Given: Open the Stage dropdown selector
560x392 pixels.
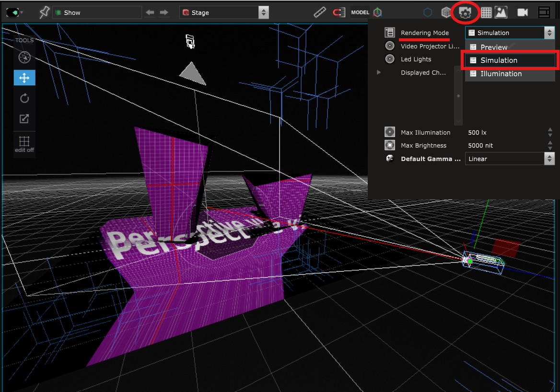Looking at the screenshot, I should pos(224,12).
